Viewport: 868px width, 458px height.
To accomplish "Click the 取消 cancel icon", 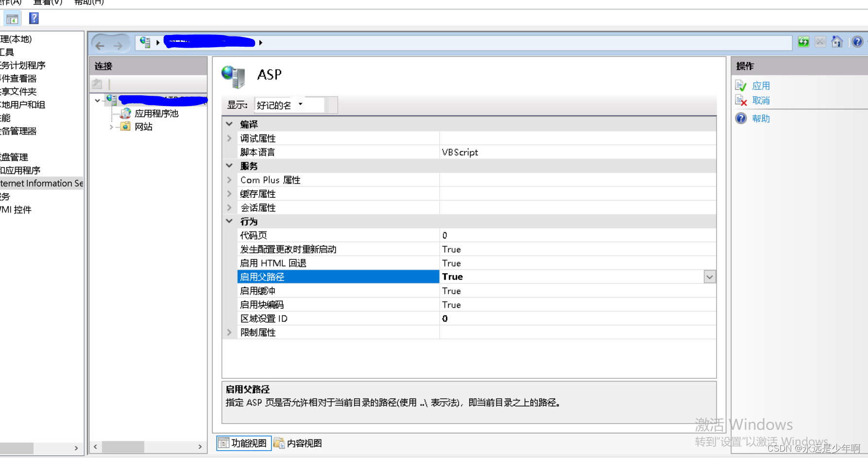I will coord(741,101).
